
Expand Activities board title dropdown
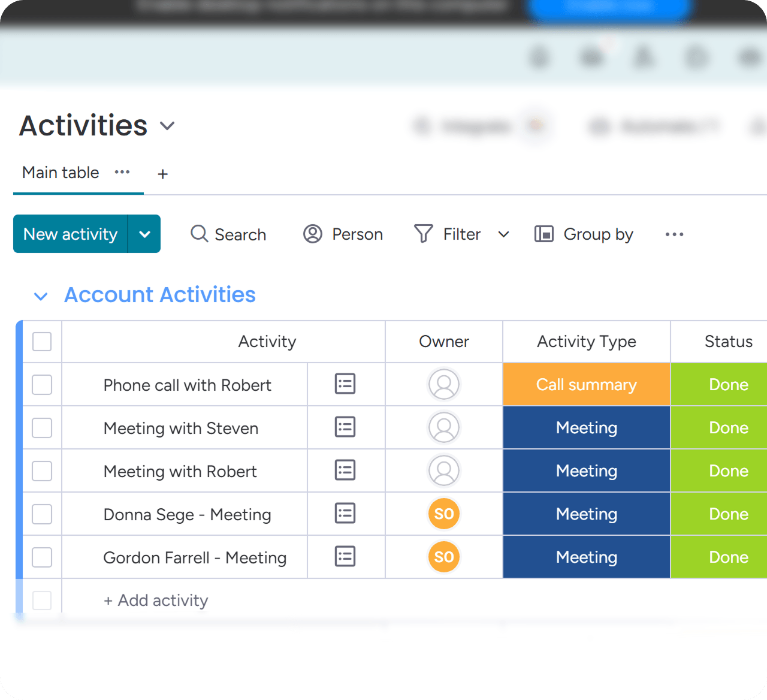coord(167,126)
